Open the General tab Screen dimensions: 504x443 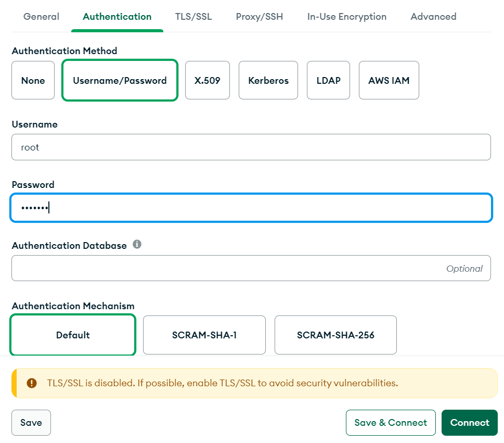click(x=42, y=17)
